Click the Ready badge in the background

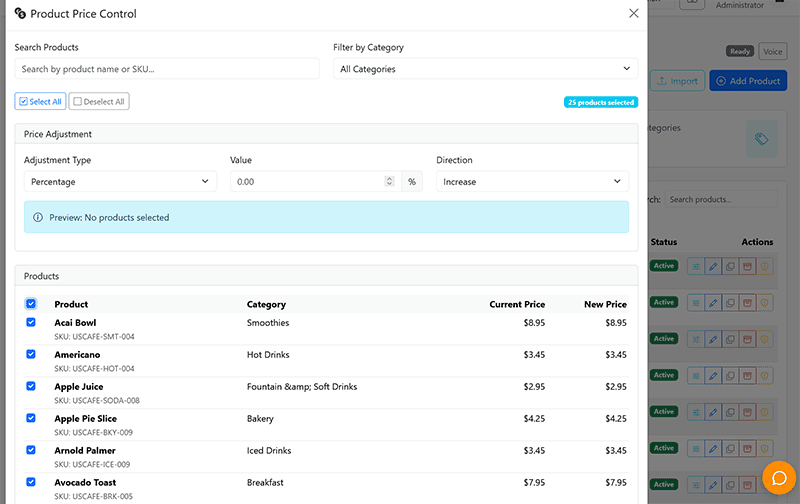coord(740,52)
